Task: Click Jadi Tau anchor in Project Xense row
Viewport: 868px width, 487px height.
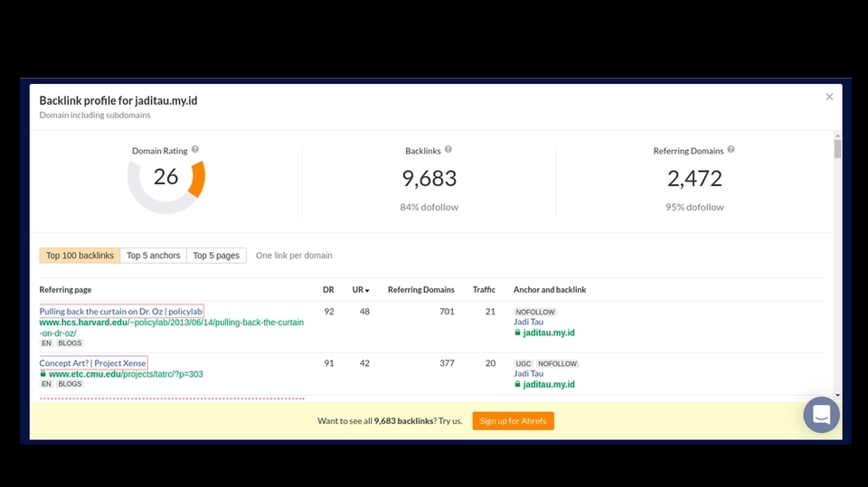Action: tap(529, 373)
